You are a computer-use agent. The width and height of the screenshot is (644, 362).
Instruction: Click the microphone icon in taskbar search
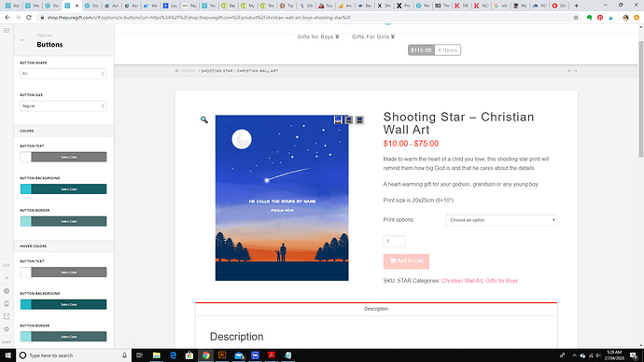(124, 355)
